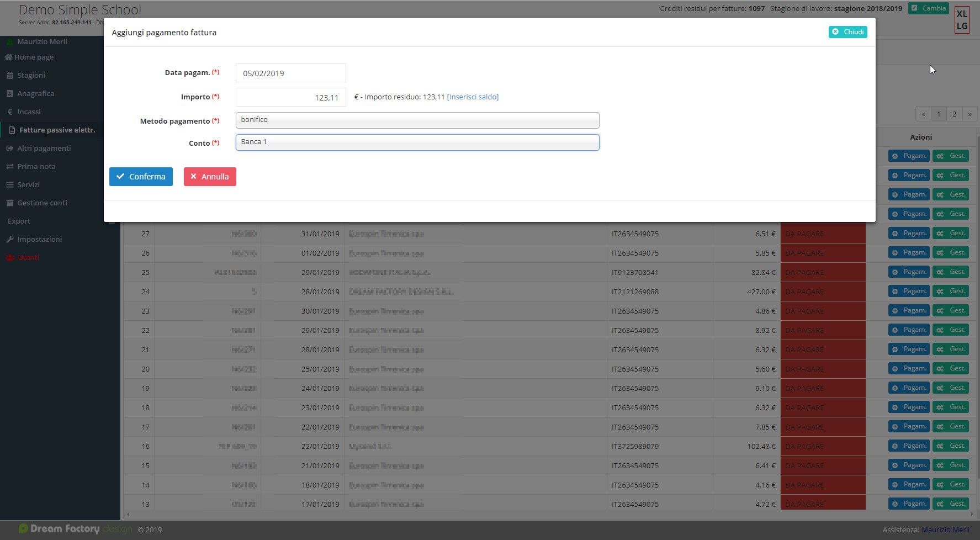Click the home icon beside Home page
The height and width of the screenshot is (540, 980).
coord(8,57)
